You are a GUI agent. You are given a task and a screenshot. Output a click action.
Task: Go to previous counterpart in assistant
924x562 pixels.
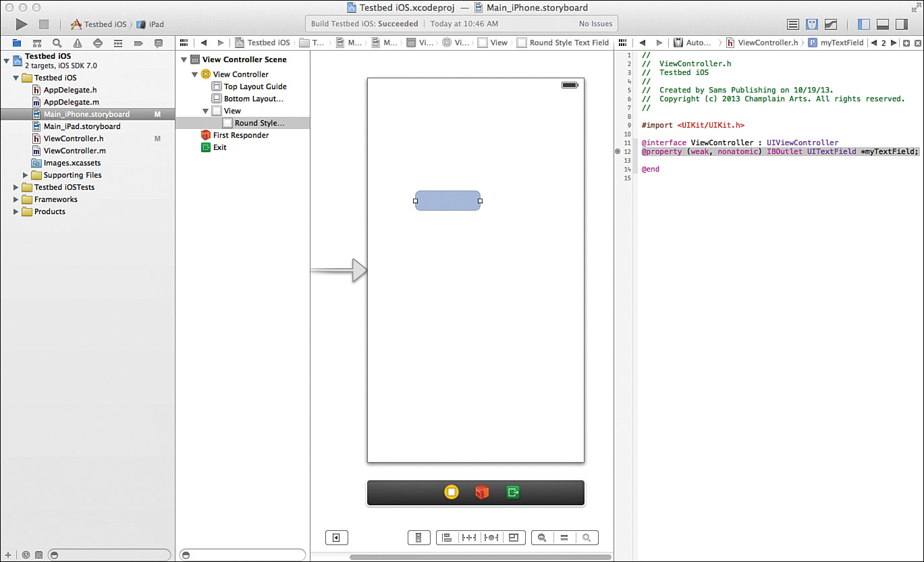[x=874, y=43]
